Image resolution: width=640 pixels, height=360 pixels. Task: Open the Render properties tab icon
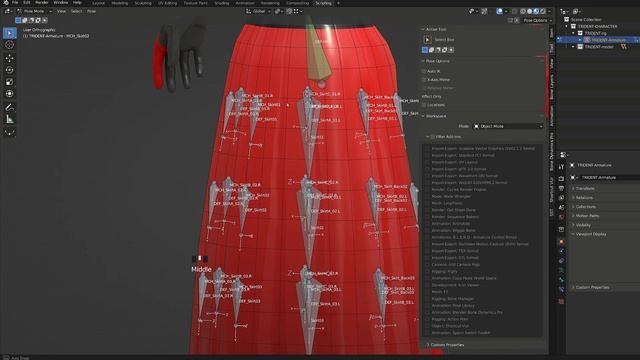562,179
